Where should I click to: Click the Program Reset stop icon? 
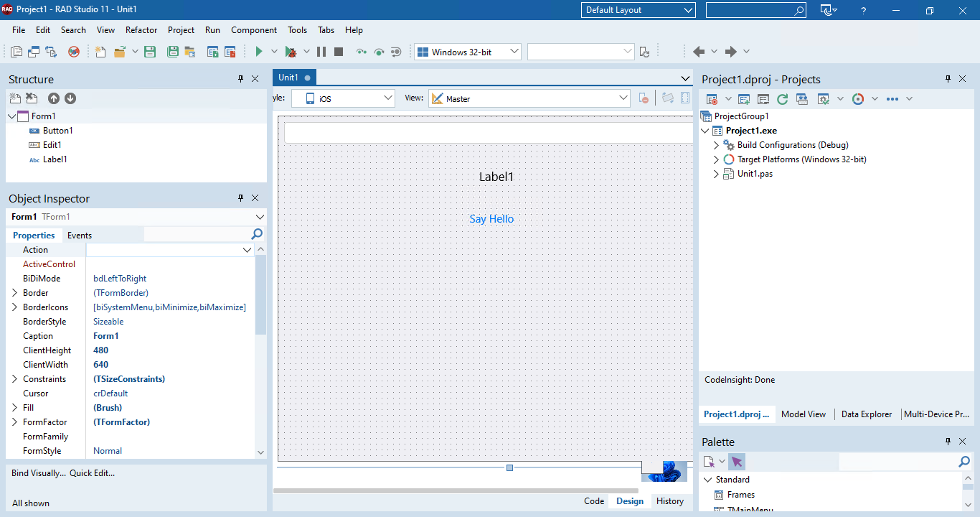339,52
